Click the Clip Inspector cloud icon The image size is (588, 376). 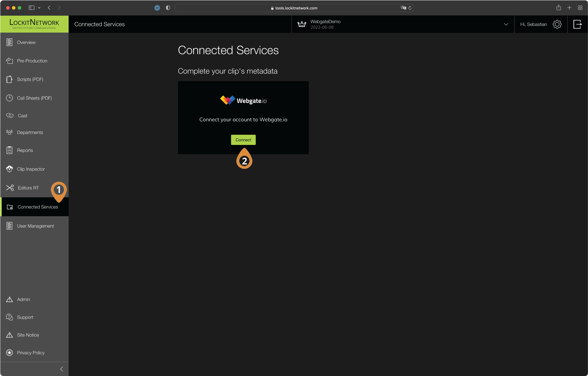(x=9, y=169)
